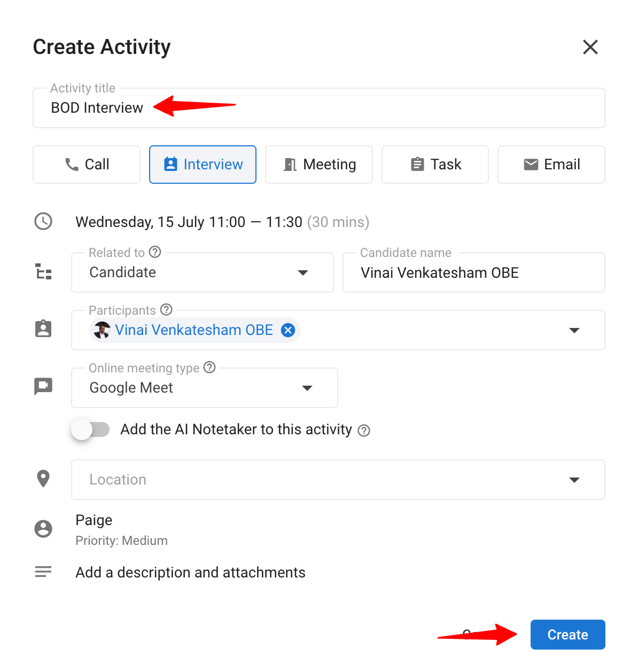
Task: Show help for Online meeting type
Action: coord(209,367)
